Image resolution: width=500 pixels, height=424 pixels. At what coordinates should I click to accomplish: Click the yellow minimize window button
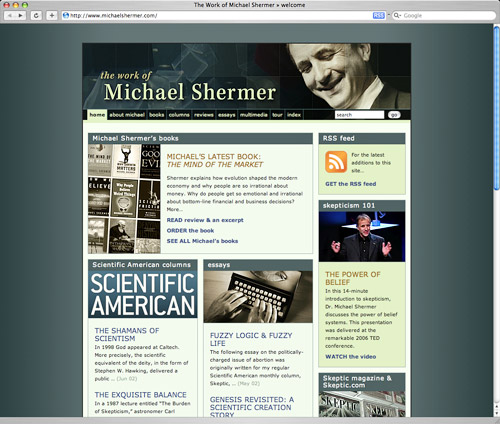click(x=15, y=5)
